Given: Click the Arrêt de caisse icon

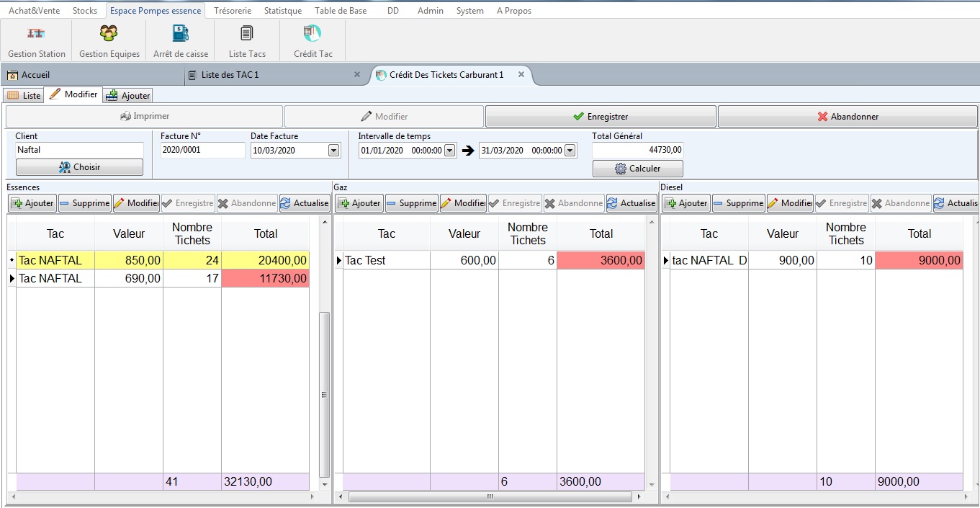Looking at the screenshot, I should [x=180, y=41].
